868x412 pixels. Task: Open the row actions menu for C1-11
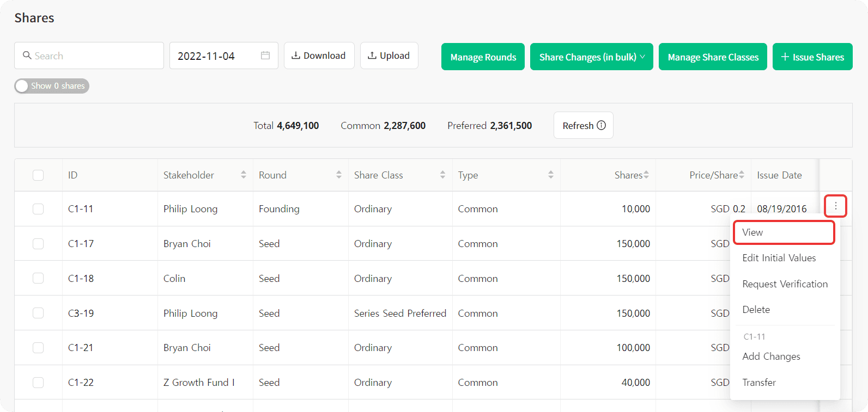(835, 206)
